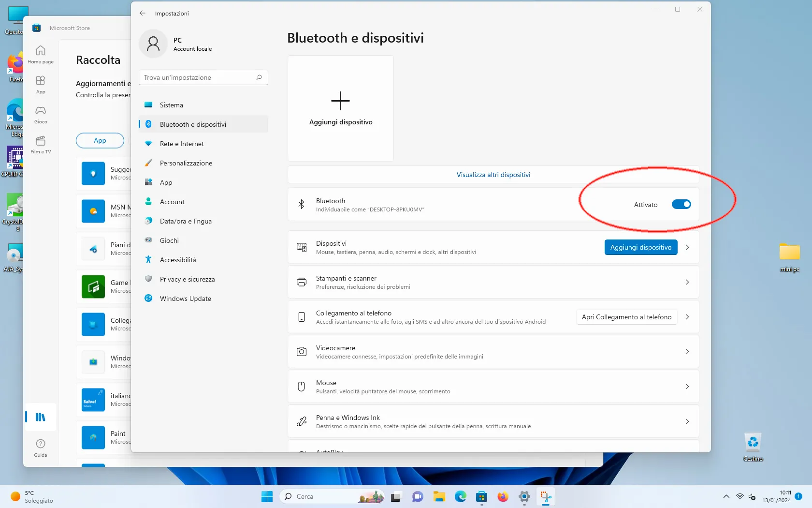Select Account in the settings sidebar

(172, 202)
